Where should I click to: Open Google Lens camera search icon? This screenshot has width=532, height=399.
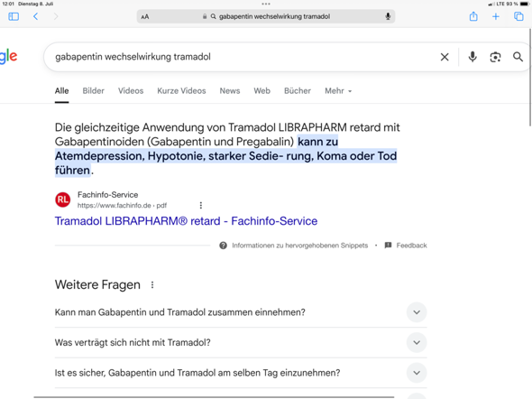495,57
